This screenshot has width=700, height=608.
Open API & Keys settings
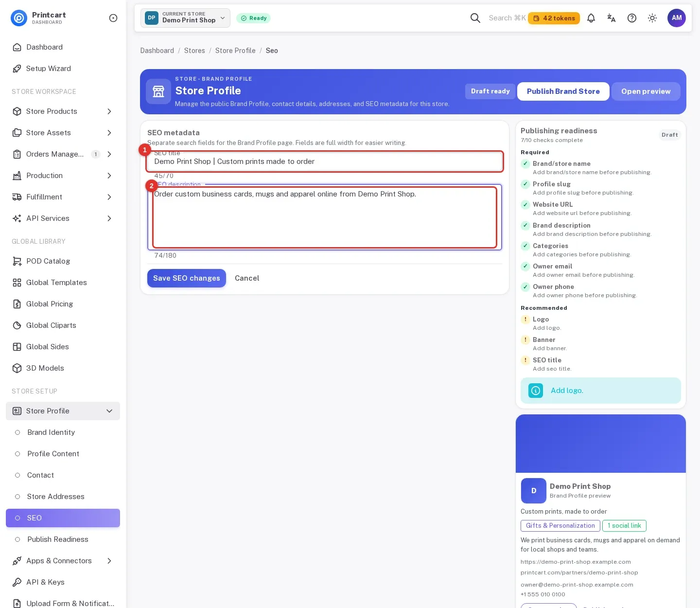(63, 582)
